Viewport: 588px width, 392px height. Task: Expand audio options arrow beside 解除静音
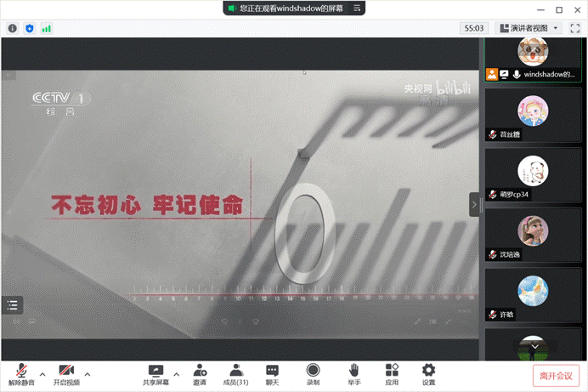pyautogui.click(x=42, y=374)
